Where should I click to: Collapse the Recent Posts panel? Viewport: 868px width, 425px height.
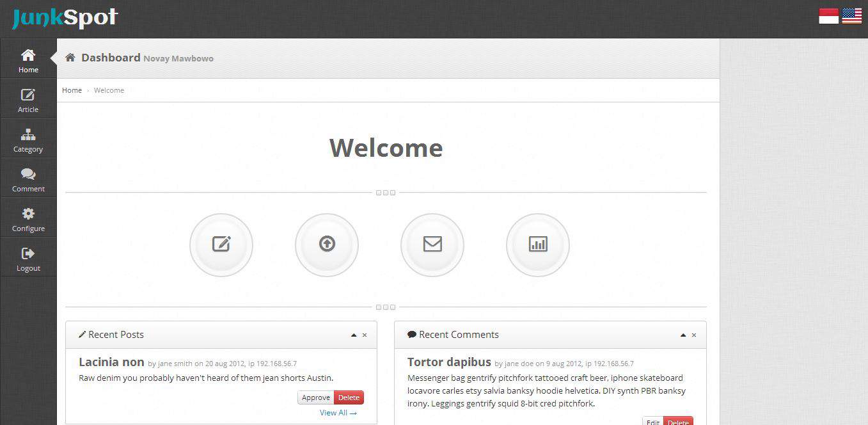coord(354,335)
